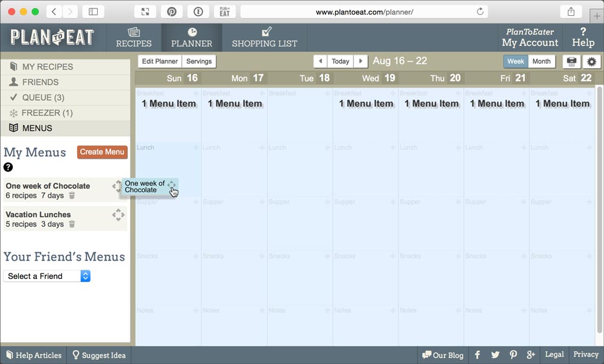This screenshot has width=604, height=364.
Task: Click the browser address bar
Action: click(x=364, y=12)
